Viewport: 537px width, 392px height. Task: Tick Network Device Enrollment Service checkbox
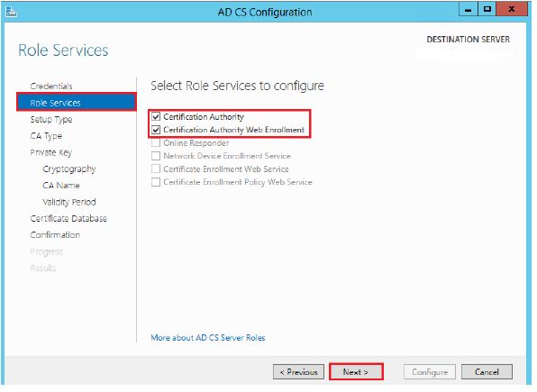(156, 156)
